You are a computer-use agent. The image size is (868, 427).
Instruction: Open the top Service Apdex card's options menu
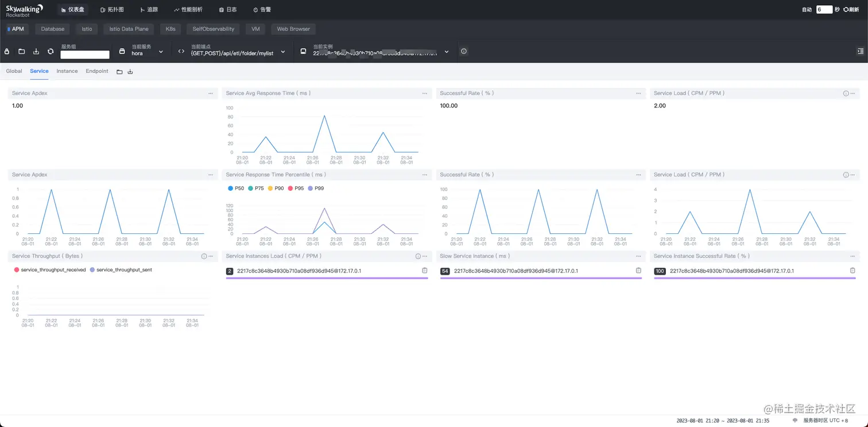tap(211, 93)
